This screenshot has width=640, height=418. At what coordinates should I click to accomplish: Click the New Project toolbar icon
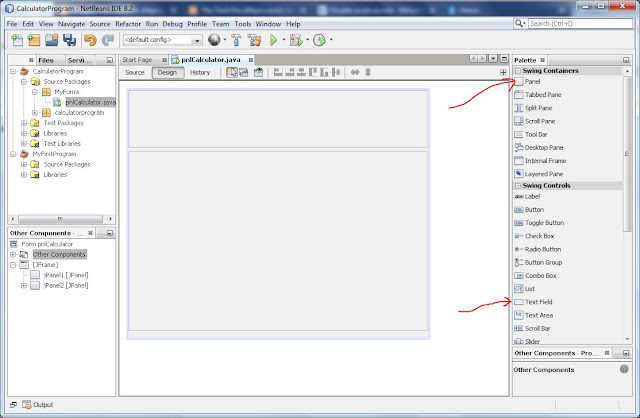[x=34, y=40]
